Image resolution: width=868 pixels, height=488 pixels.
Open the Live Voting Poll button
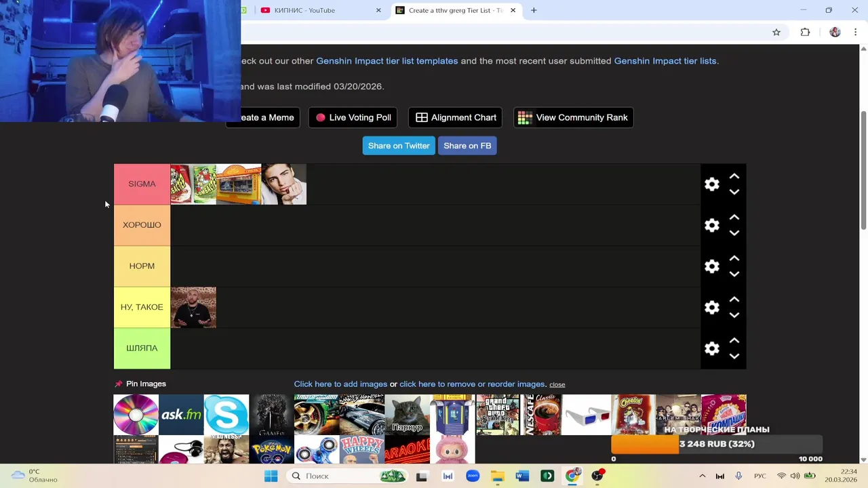pos(353,117)
